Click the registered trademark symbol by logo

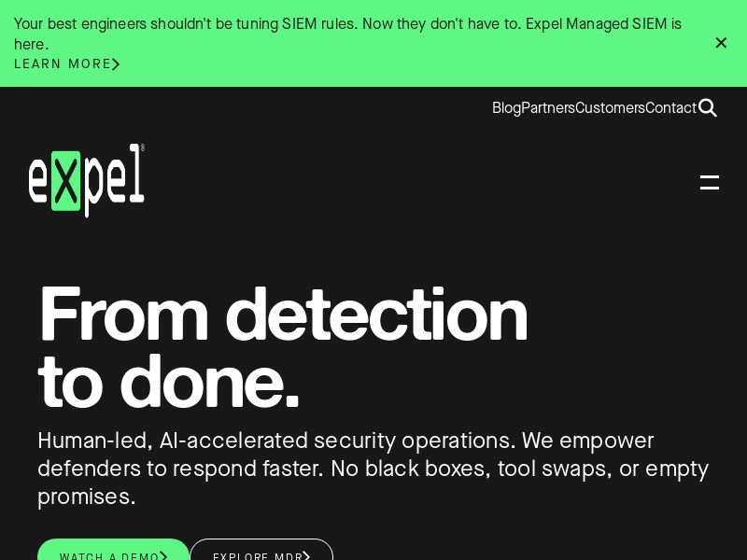(143, 147)
